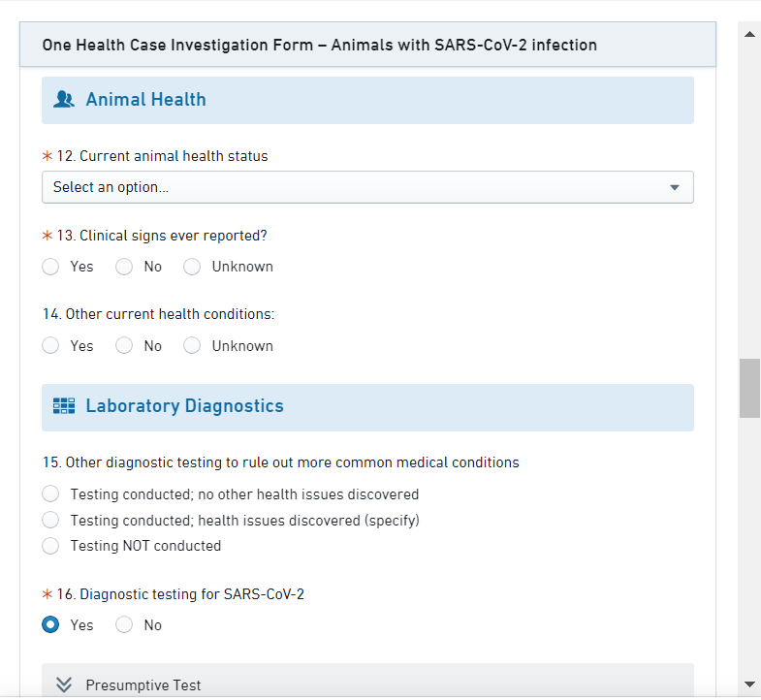The image size is (761, 700).
Task: Click the double-chevron icon beside Presumptive Test
Action: [x=64, y=684]
